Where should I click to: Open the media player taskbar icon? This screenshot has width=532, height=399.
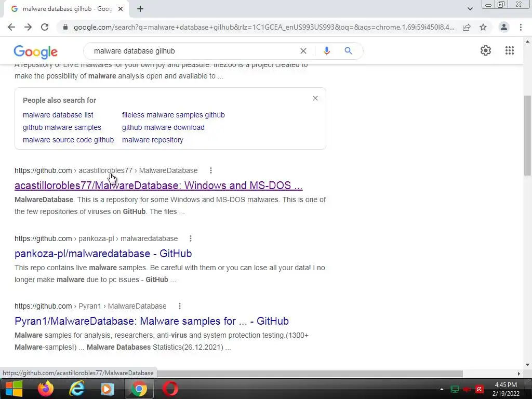click(x=108, y=389)
